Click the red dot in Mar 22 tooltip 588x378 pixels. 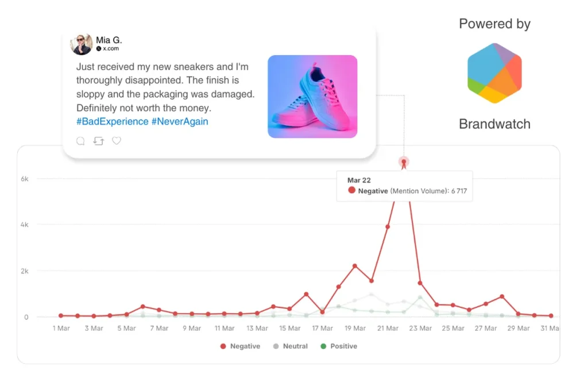352,191
